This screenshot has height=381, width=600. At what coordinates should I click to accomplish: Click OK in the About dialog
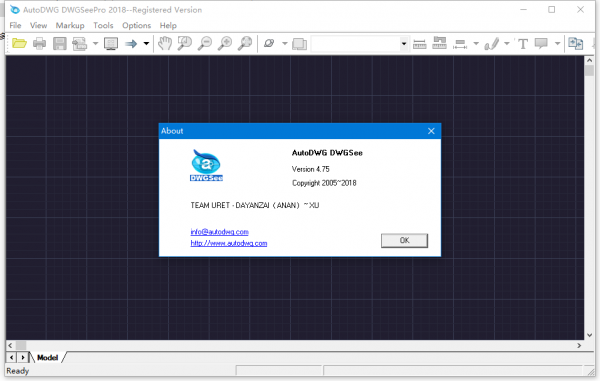pyautogui.click(x=404, y=240)
